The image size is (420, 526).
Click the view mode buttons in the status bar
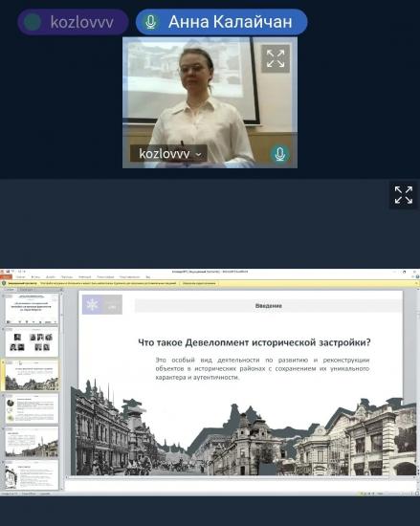click(x=367, y=493)
